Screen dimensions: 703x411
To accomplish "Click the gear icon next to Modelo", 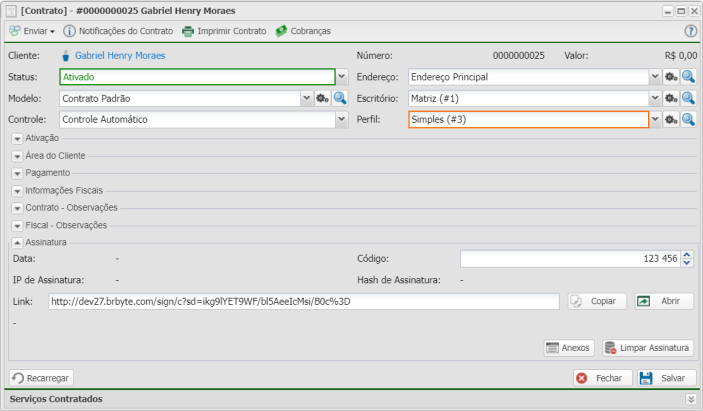I will coord(322,98).
